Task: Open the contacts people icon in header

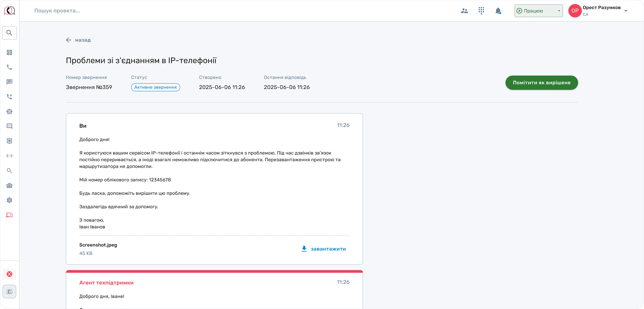Action: pyautogui.click(x=464, y=11)
